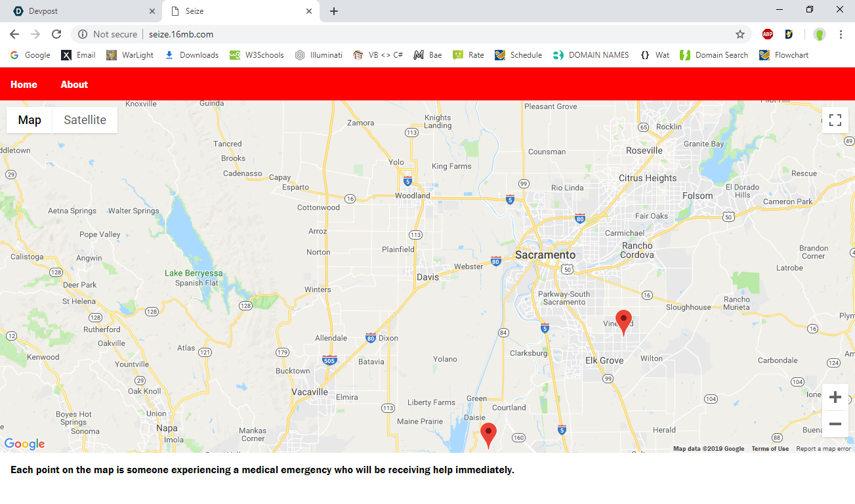Image resolution: width=855 pixels, height=504 pixels.
Task: Click the Davis label on map
Action: pos(428,277)
